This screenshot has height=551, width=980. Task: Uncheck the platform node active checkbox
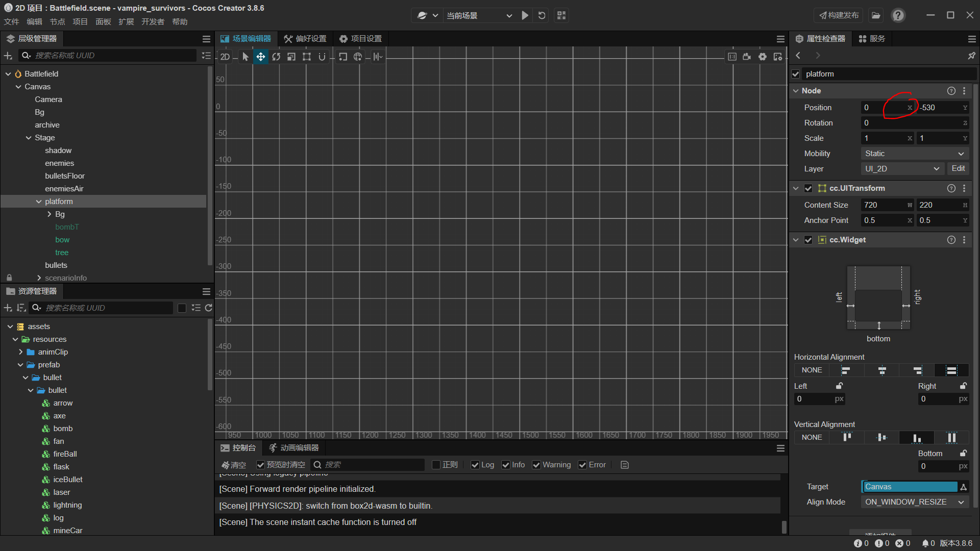click(796, 74)
